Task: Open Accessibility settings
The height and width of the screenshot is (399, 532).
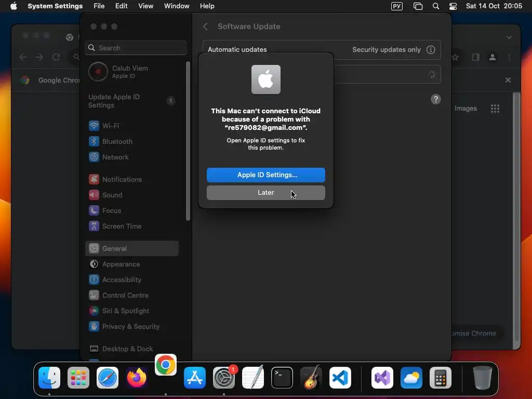Action: (x=131, y=280)
